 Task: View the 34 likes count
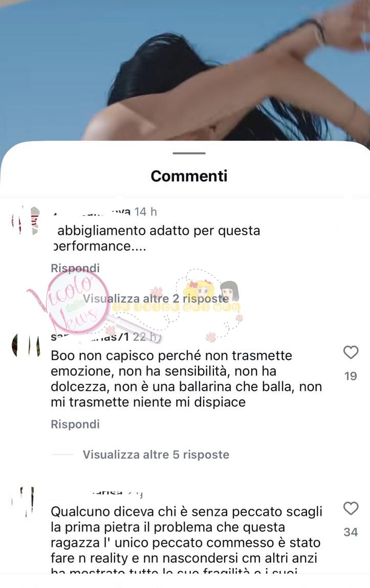coord(351,532)
